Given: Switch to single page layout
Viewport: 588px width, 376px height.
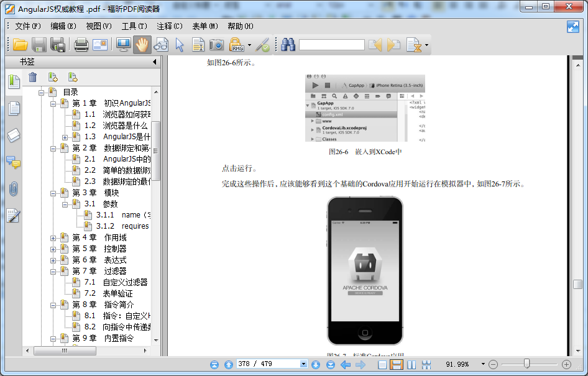Looking at the screenshot, I should (382, 364).
